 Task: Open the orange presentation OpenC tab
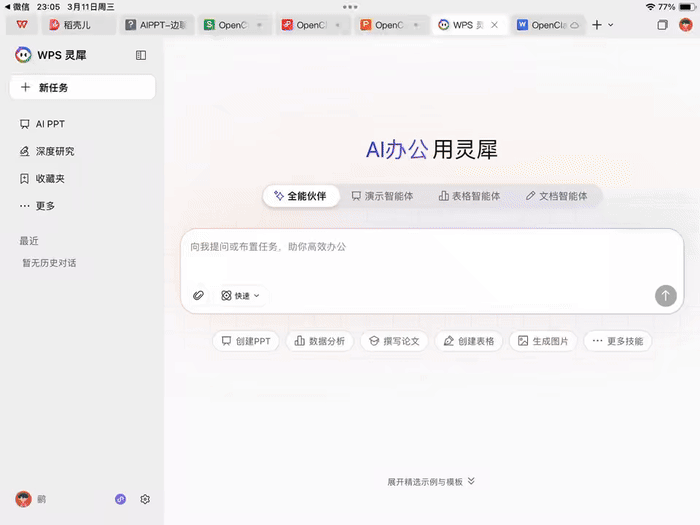coord(391,25)
